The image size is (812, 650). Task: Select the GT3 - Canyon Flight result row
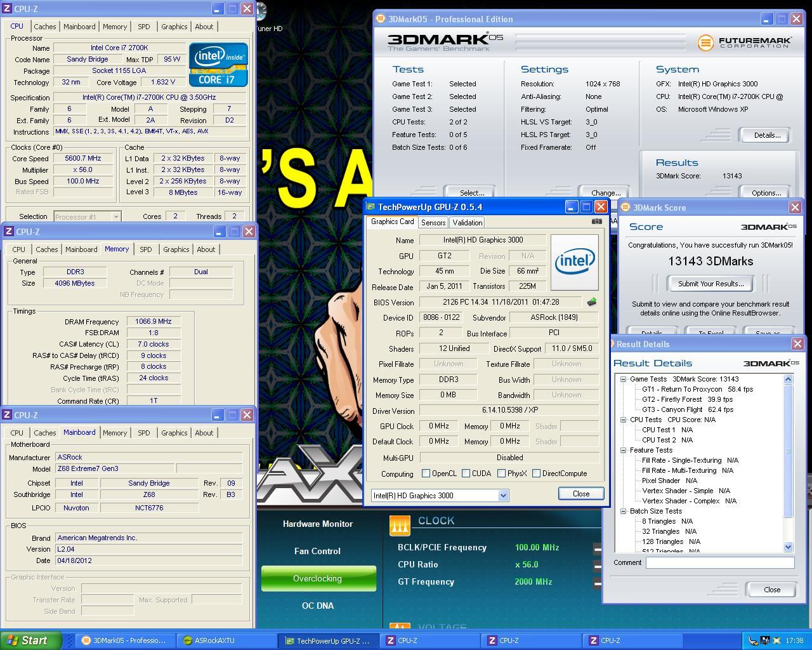pyautogui.click(x=688, y=409)
